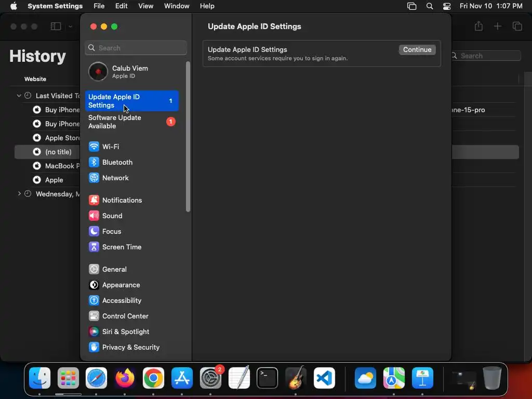Toggle Safari sidebar button
This screenshot has height=399, width=532.
tap(56, 26)
